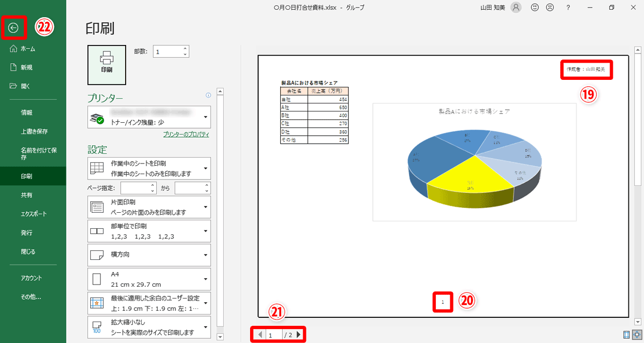This screenshot has height=343, width=644.
Task: Open the A4 paper size dropdown
Action: tap(149, 279)
